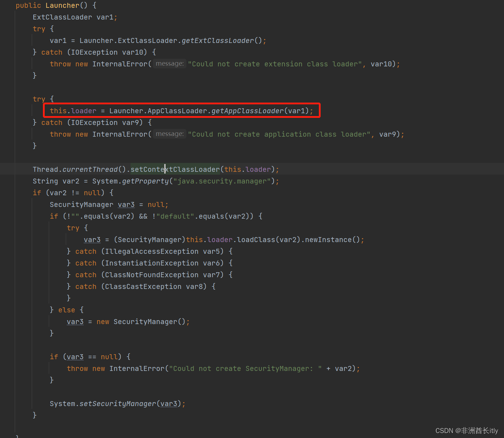The image size is (504, 438).
Task: Click 'catch (IOException var10)' line
Action: coord(94,52)
